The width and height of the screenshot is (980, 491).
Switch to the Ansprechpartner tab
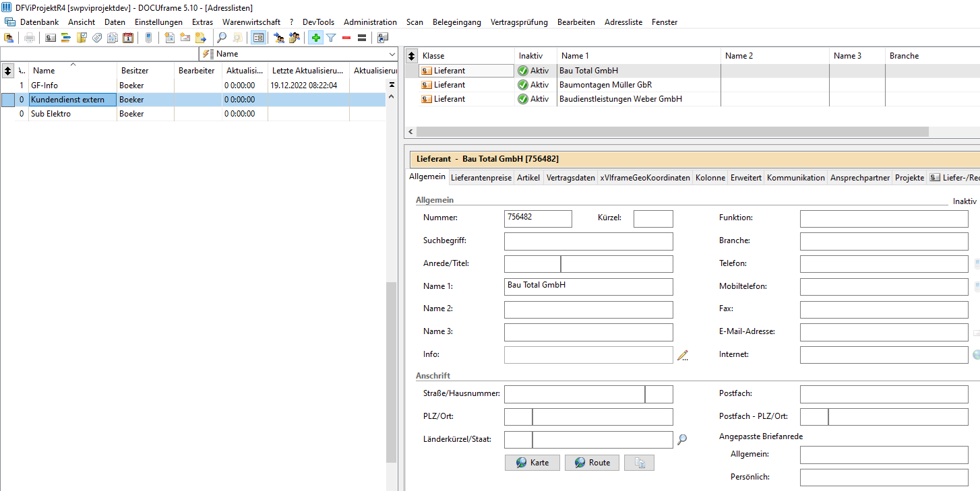(x=860, y=178)
